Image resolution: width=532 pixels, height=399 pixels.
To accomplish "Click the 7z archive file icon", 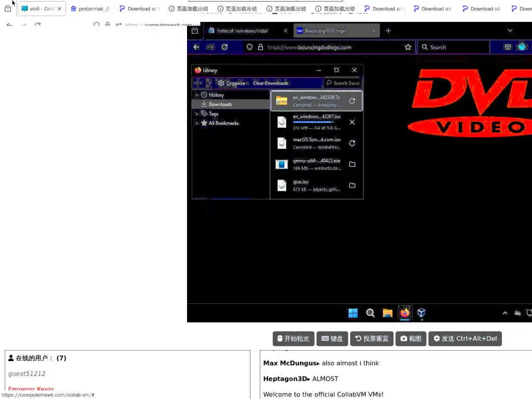I will pos(282,101).
